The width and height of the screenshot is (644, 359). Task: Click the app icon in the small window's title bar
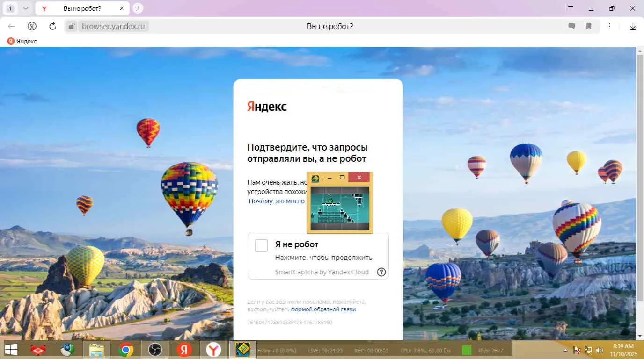click(x=315, y=178)
